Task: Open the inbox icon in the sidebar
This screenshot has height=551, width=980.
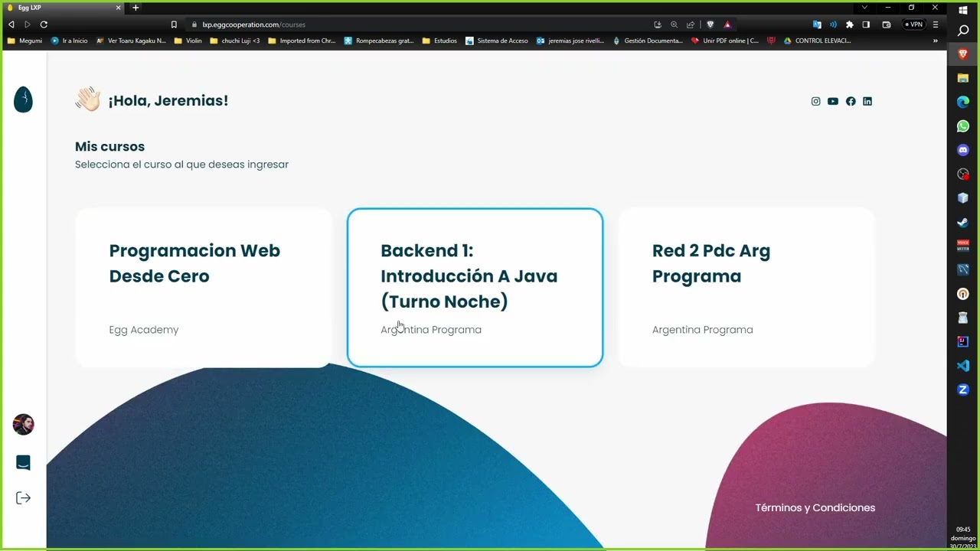Action: point(23,462)
